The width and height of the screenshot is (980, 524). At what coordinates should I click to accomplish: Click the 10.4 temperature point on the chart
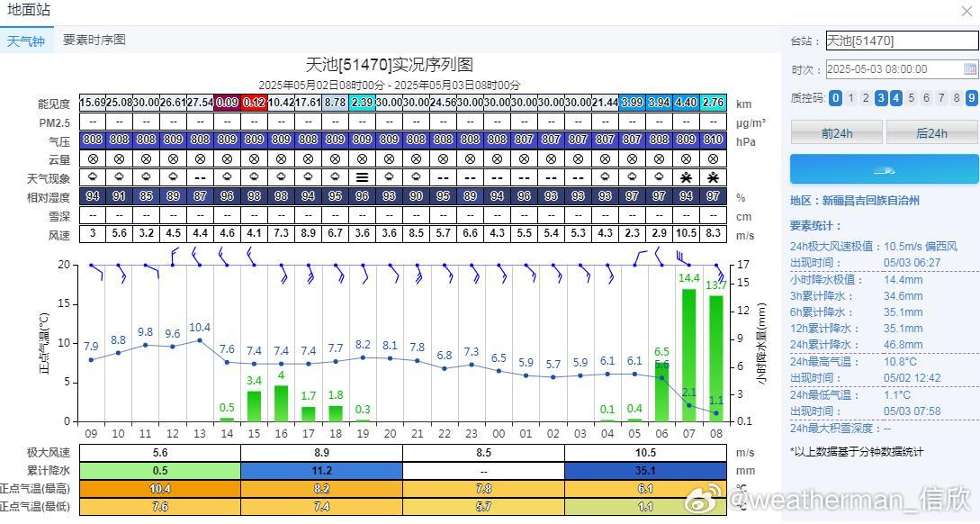tap(200, 340)
